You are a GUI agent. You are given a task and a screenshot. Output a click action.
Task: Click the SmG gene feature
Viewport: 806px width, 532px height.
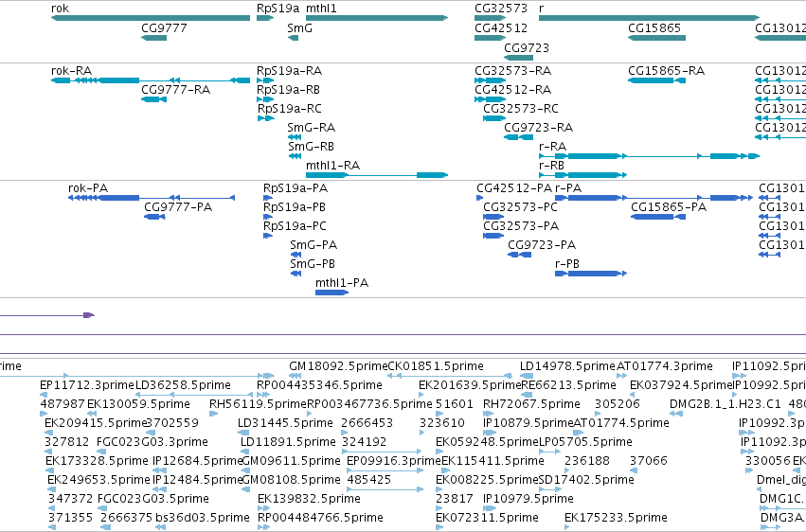pyautogui.click(x=293, y=38)
